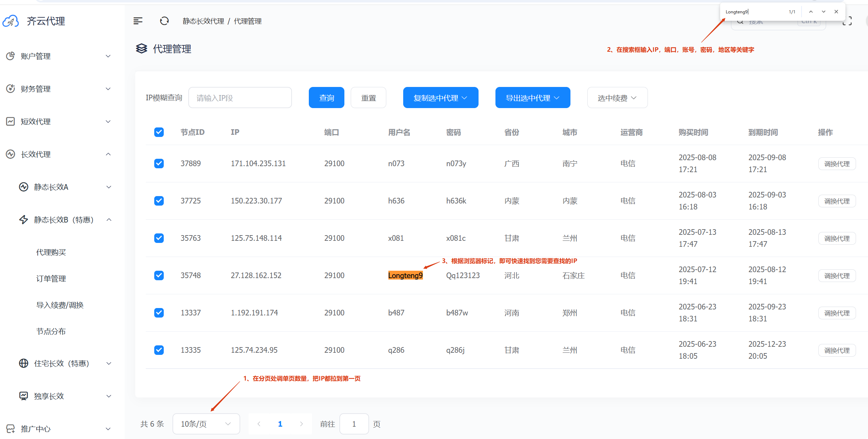This screenshot has height=439, width=868.
Task: Open 节点分布 in the sidebar
Action: [51, 332]
